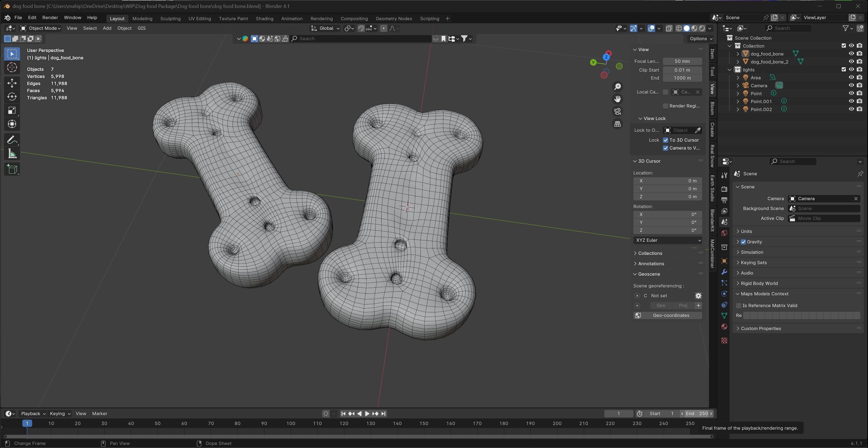Image resolution: width=868 pixels, height=448 pixels.
Task: Click the zoom view magnifier icon
Action: pos(617,87)
